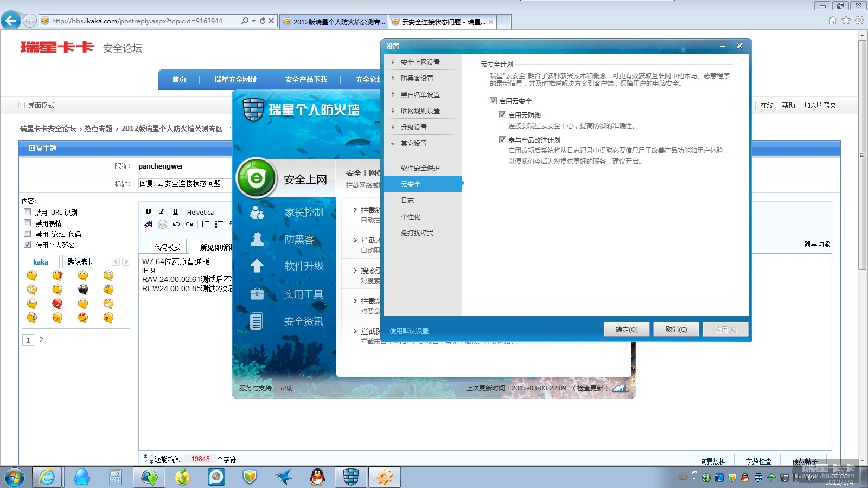868x488 pixels.
Task: Click 使用默认设置 link in settings dialog
Action: click(x=409, y=331)
